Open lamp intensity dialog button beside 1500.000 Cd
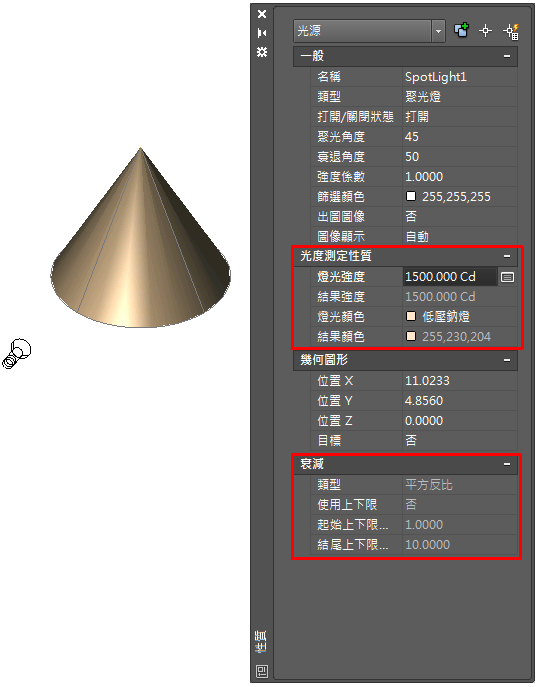This screenshot has height=687, width=537. [507, 277]
